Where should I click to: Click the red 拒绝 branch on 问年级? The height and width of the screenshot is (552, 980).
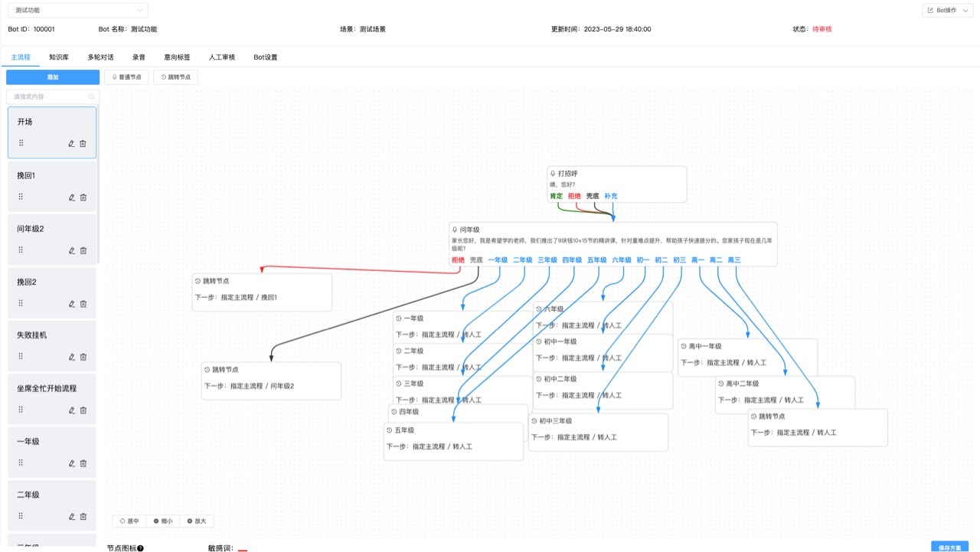pyautogui.click(x=459, y=260)
